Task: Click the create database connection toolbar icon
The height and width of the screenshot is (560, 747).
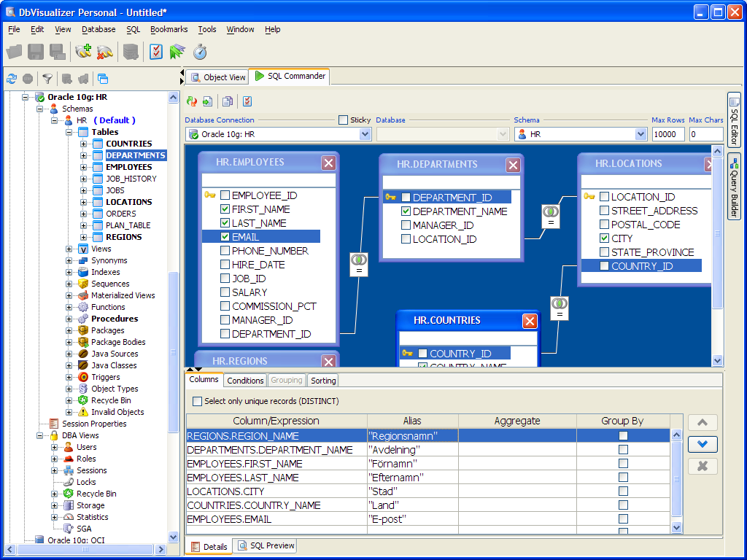Action: 83,52
